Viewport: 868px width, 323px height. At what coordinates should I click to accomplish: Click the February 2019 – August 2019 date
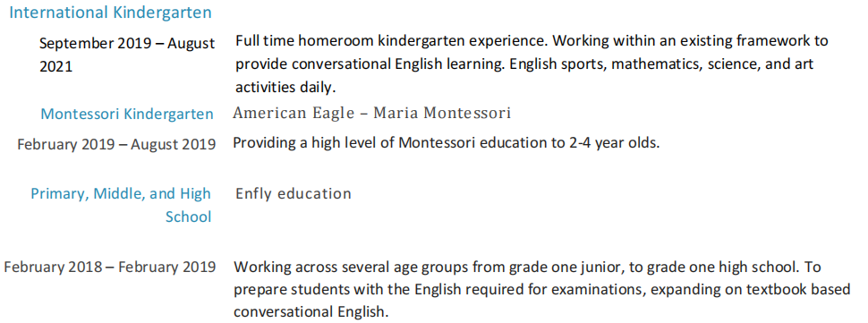pos(116,144)
